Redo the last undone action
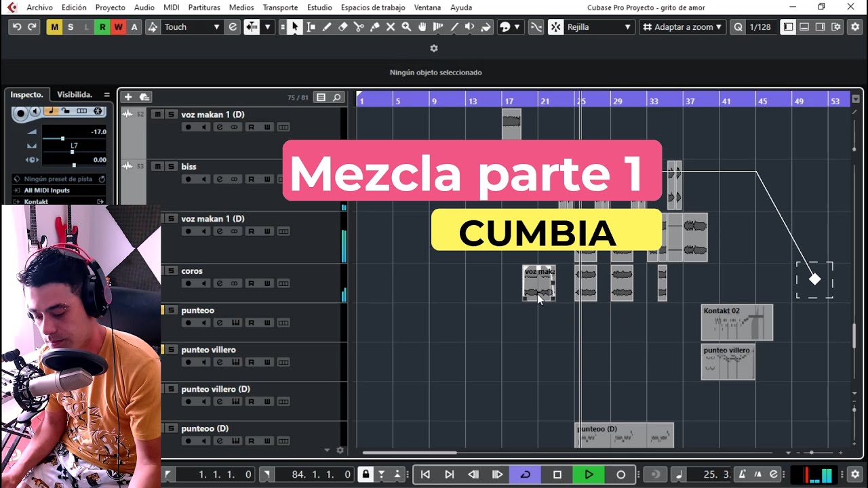868x488 pixels. tap(32, 27)
